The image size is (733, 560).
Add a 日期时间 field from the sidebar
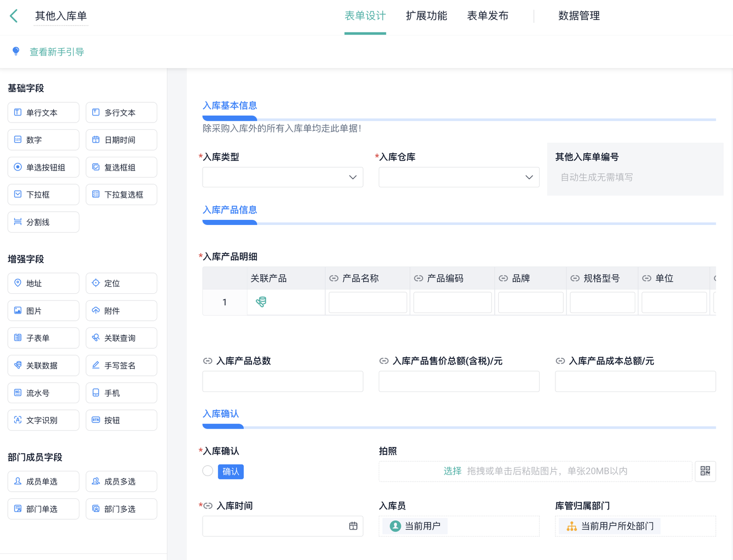121,139
